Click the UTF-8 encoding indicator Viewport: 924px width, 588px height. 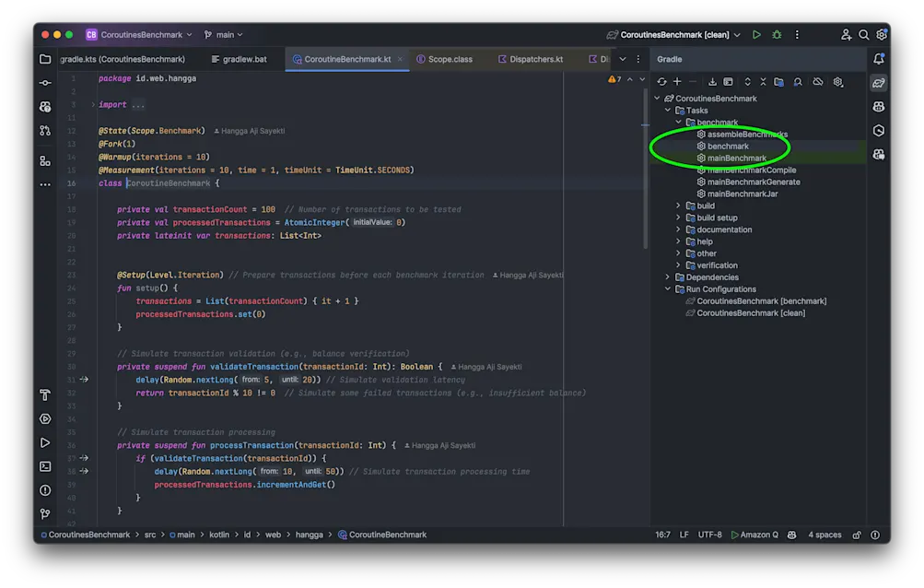point(709,535)
